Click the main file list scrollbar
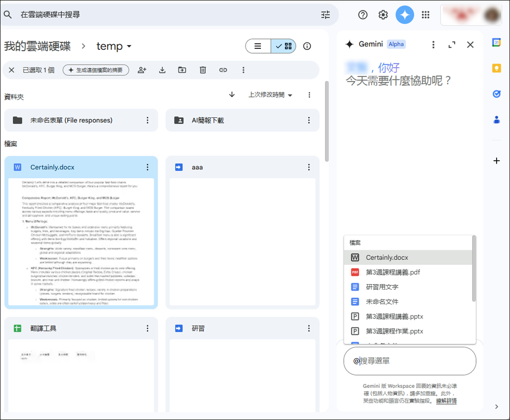Viewport: 510px width, 420px height. point(327,121)
